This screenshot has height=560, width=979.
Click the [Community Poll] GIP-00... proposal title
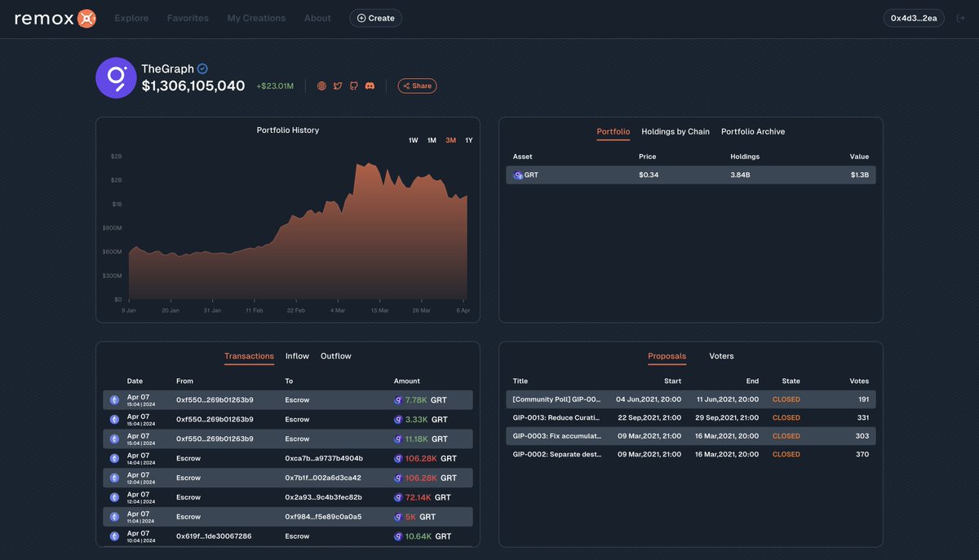pyautogui.click(x=556, y=400)
